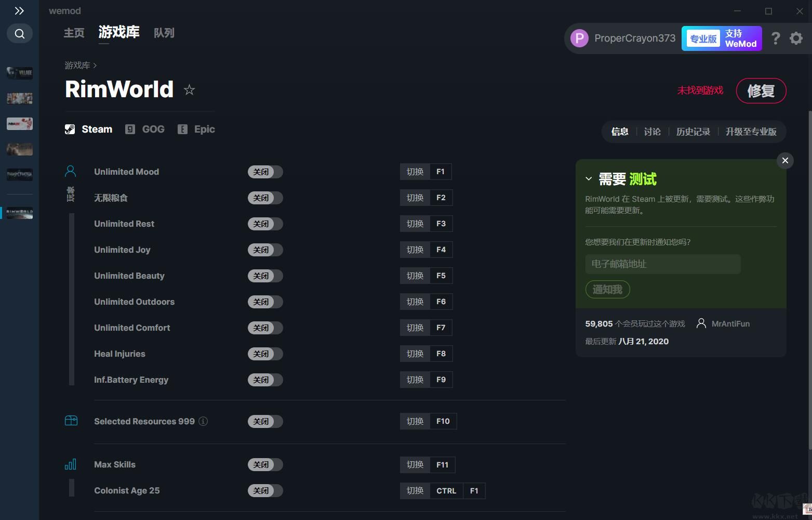Enable the Unlimited Beauty cheat
Viewport: 812px width, 520px height.
pos(265,276)
